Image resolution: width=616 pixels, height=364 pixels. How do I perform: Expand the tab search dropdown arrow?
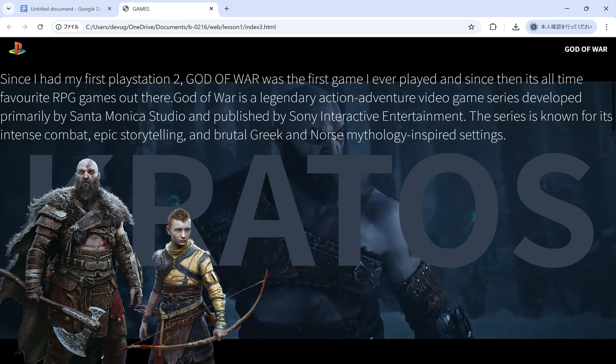pyautogui.click(x=9, y=9)
